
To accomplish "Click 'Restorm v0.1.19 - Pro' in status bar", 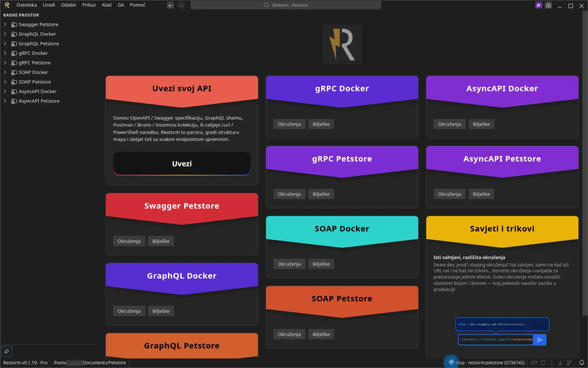I will [x=25, y=363].
